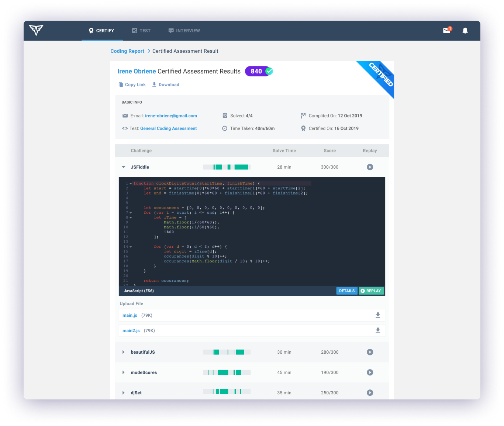Expand the djSet challenge row

(x=124, y=393)
